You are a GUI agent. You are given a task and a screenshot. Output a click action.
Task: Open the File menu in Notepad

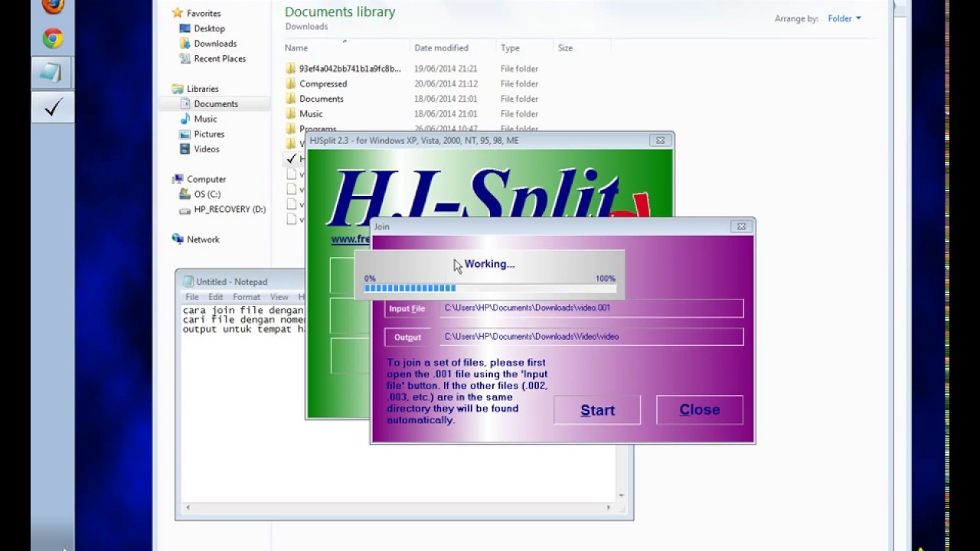click(192, 297)
